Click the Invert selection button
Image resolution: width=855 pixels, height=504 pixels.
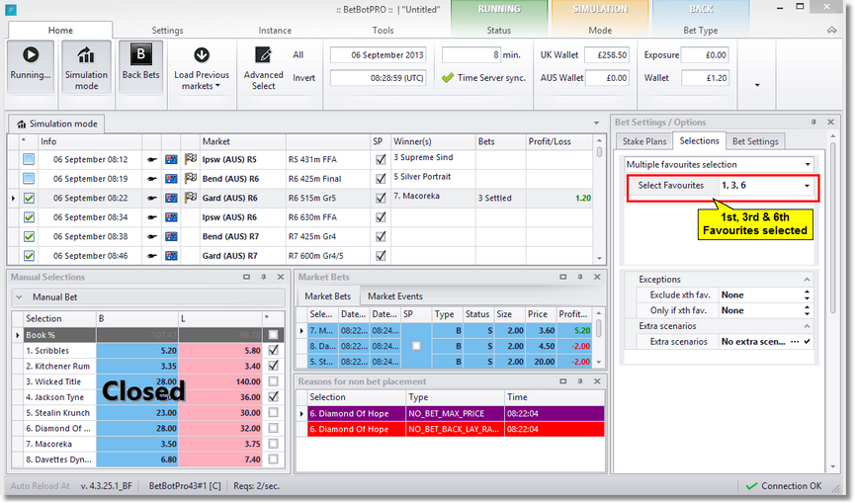(x=304, y=78)
